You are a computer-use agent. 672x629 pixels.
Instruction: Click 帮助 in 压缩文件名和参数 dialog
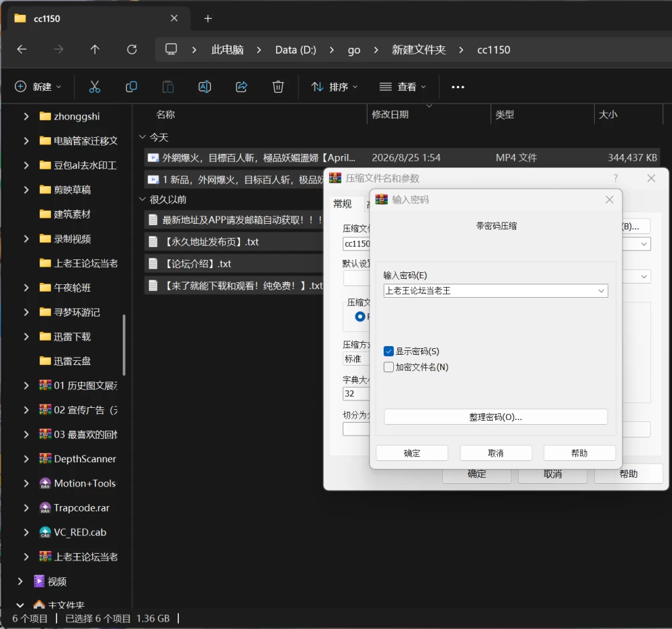click(x=628, y=474)
